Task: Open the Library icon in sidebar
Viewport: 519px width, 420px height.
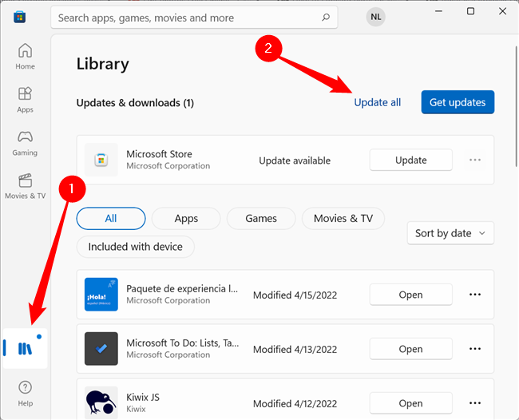Action: 26,348
